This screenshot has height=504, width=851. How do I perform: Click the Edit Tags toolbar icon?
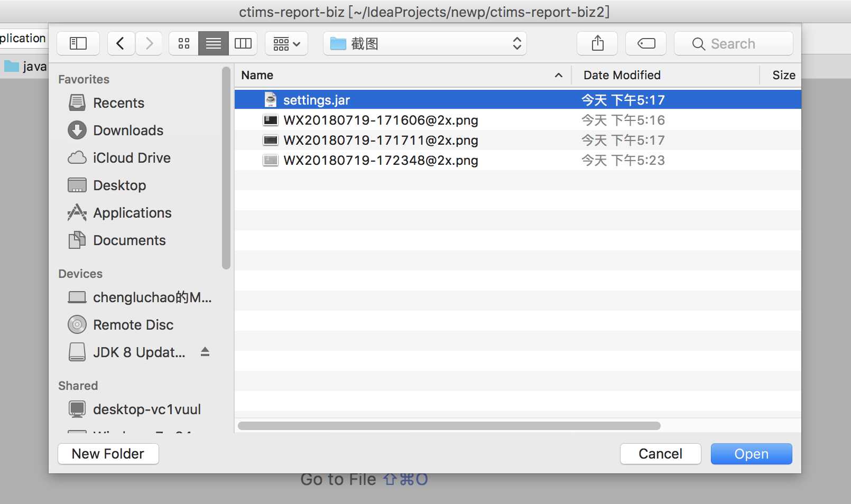click(646, 43)
